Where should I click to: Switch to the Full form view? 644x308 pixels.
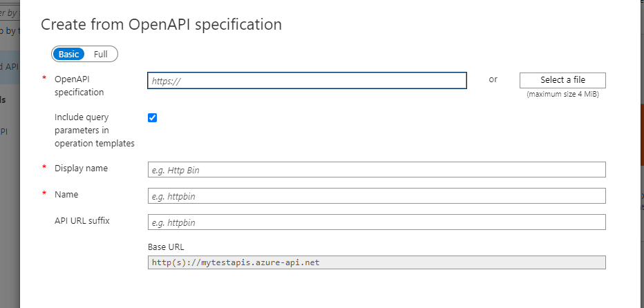[x=101, y=54]
